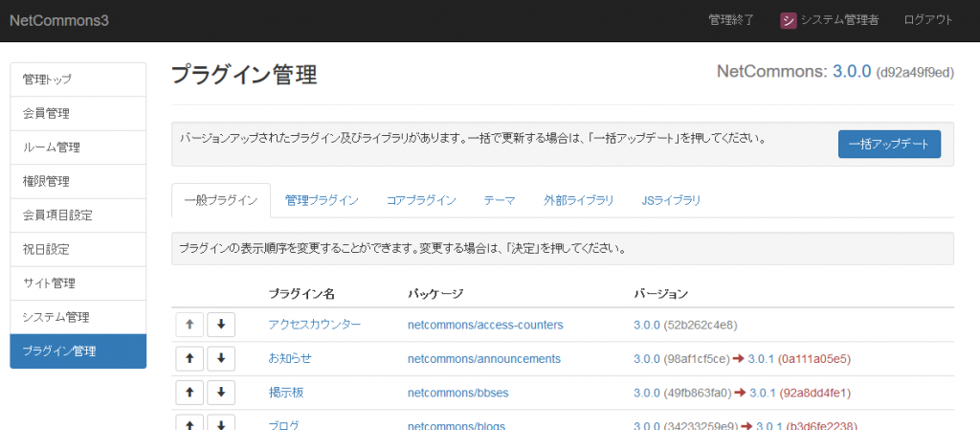Image resolution: width=980 pixels, height=430 pixels.
Task: Click 管理終了 in the top navigation
Action: click(731, 20)
